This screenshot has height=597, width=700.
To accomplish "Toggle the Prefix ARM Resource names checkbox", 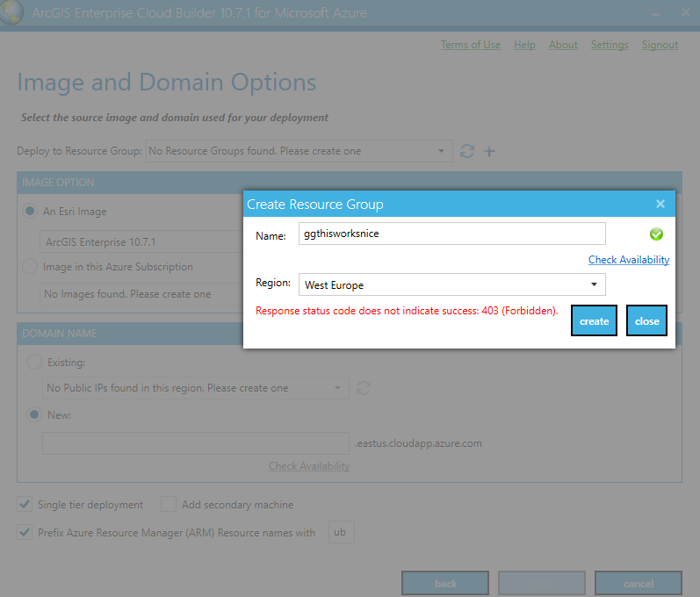I will tap(25, 532).
